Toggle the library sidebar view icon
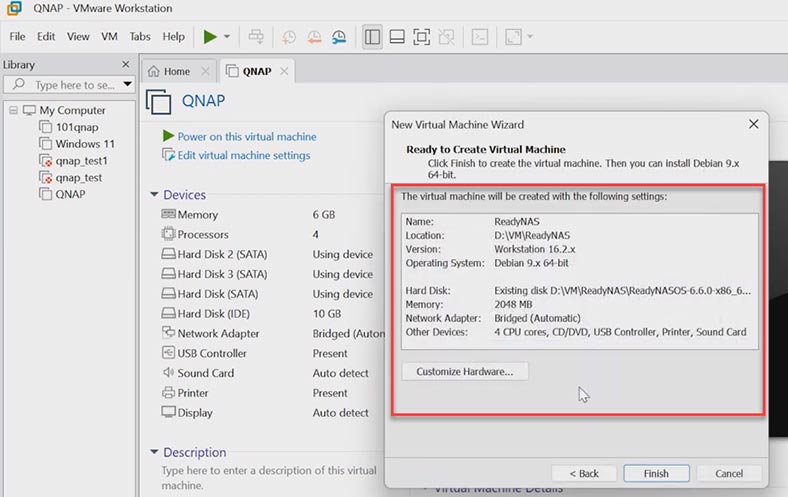Viewport: 788px width, 497px height. tap(372, 37)
